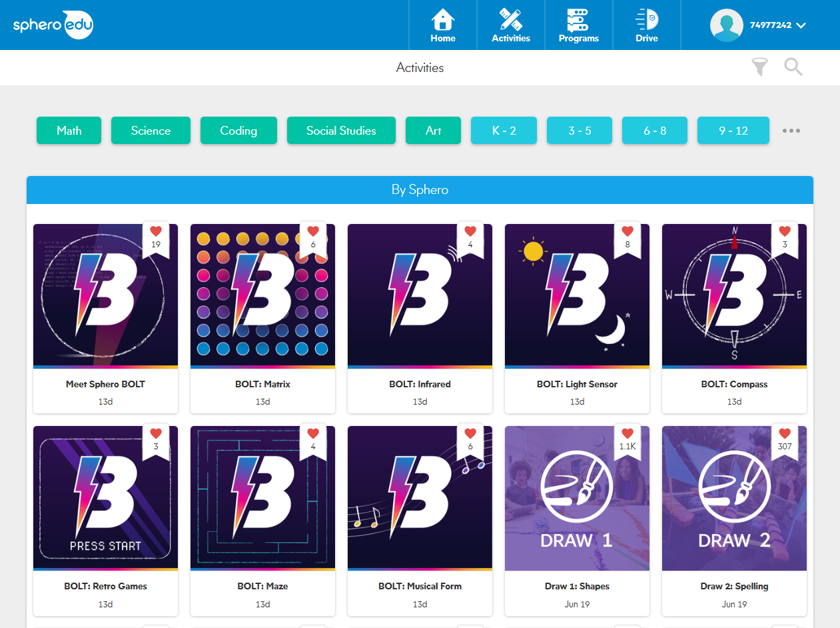Open the search magnifier icon

point(793,67)
